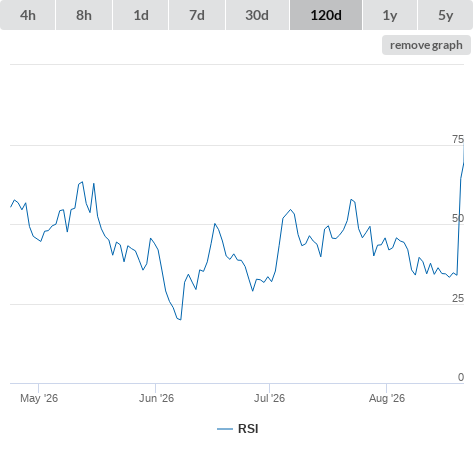The image size is (474, 455).
Task: Click the Jun '26 axis label
Action: [x=156, y=398]
